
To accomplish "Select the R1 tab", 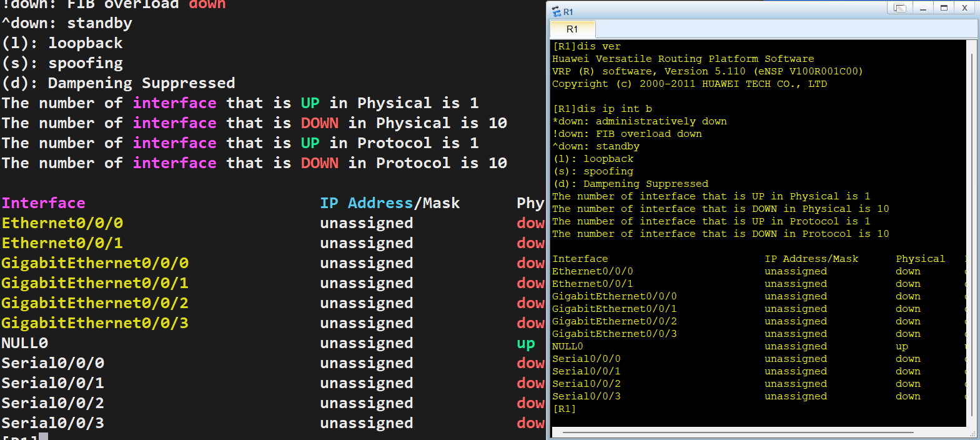I will coord(572,29).
